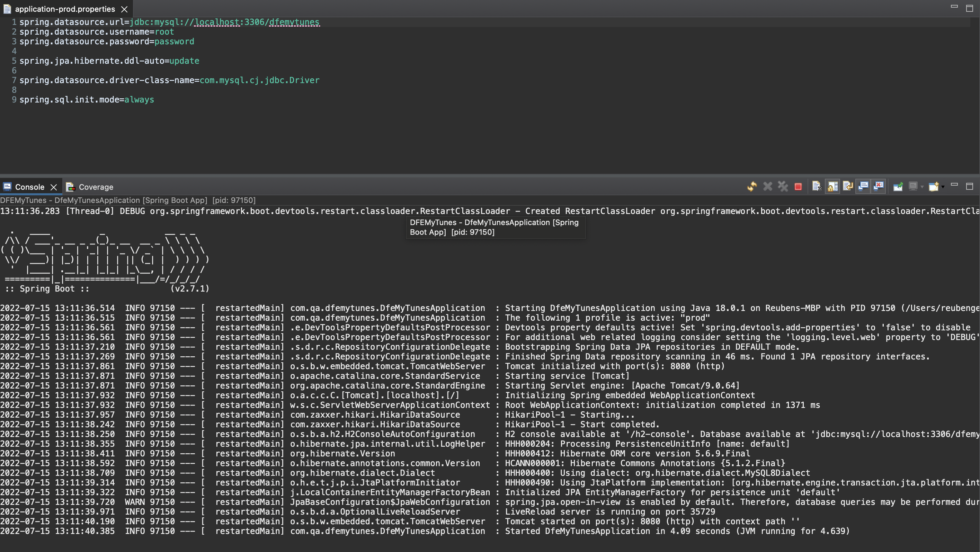
Task: Pin the console with green pin icon
Action: pos(898,186)
